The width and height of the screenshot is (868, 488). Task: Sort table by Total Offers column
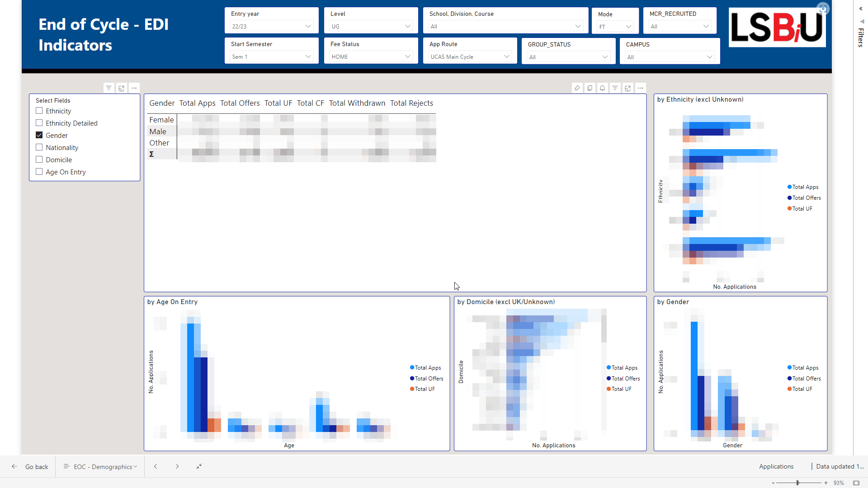(x=240, y=103)
